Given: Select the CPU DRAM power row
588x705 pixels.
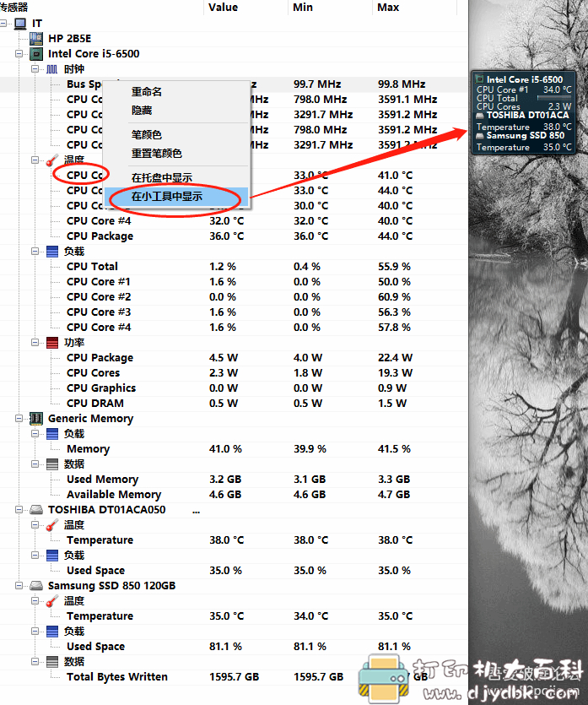Looking at the screenshot, I should (x=234, y=404).
